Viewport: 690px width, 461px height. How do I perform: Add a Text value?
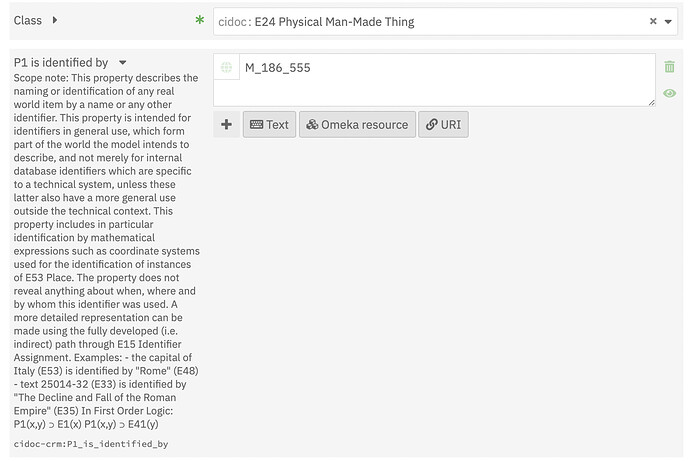[x=269, y=124]
